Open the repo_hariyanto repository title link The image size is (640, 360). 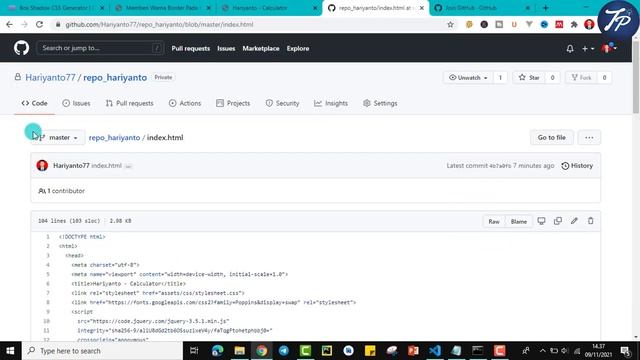[115, 78]
